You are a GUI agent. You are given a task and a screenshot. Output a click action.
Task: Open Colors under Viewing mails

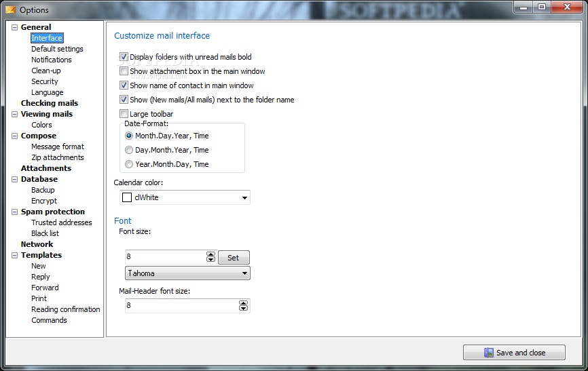coord(41,125)
